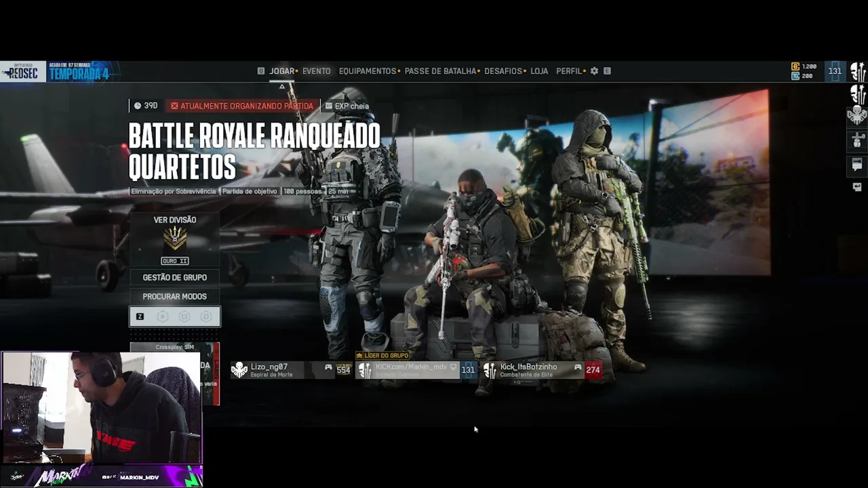Open the JOGAR tab
Viewport: 868px width, 488px height.
click(x=282, y=71)
